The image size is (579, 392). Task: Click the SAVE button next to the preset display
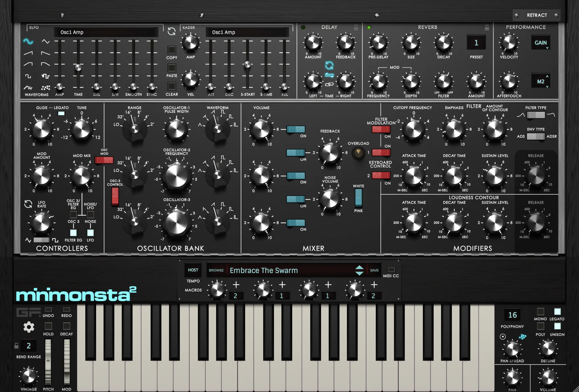[374, 270]
